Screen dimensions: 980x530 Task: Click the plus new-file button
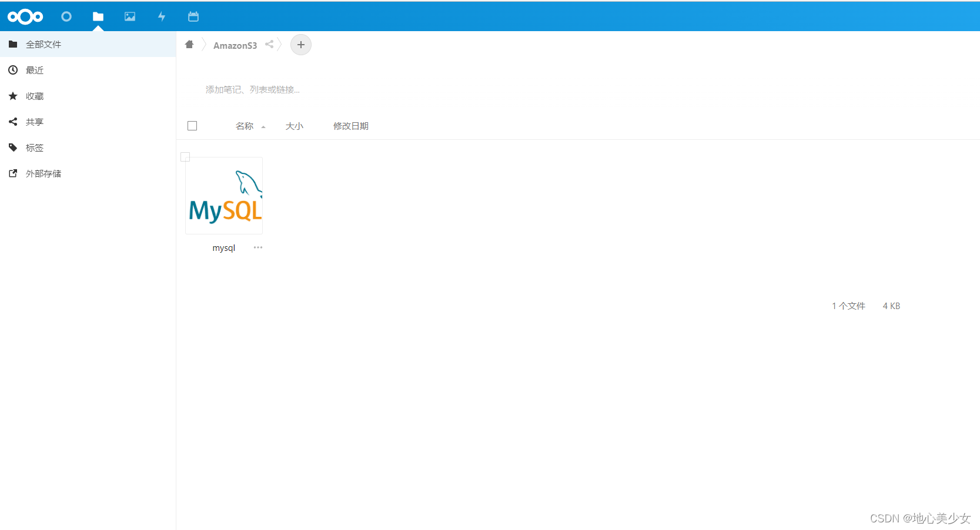pos(301,45)
